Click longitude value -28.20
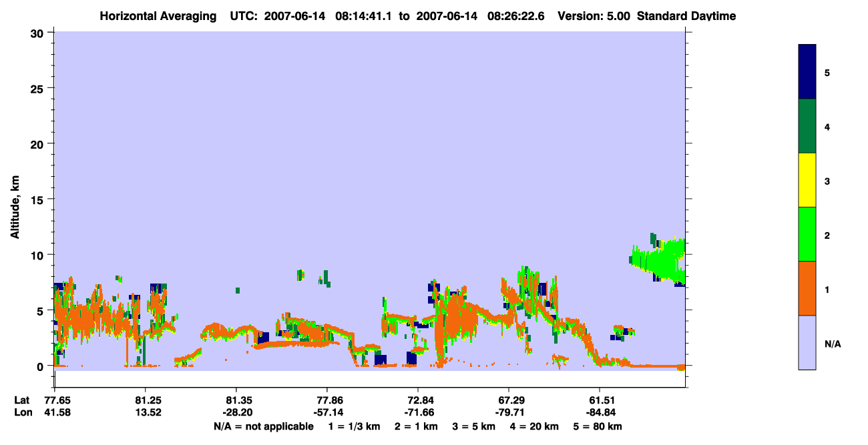868x445 pixels. pos(236,412)
